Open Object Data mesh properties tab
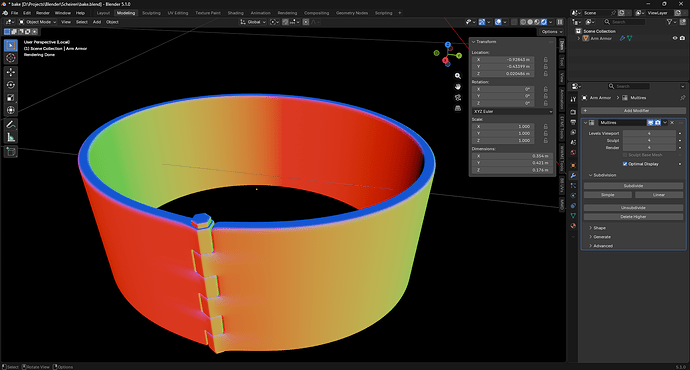This screenshot has width=690, height=370. 573,216
